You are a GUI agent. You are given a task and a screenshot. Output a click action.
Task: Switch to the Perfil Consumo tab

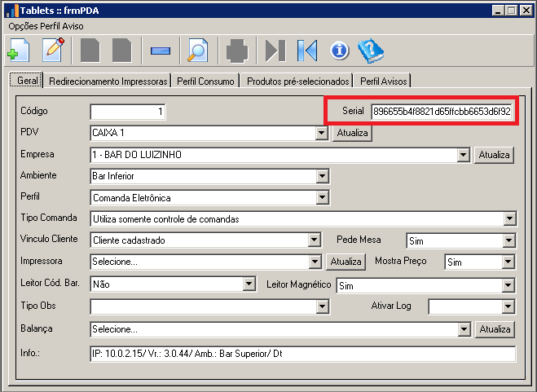(205, 81)
